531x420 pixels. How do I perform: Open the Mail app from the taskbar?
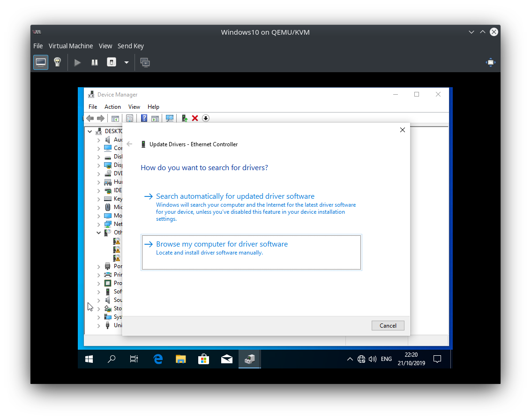pos(226,359)
